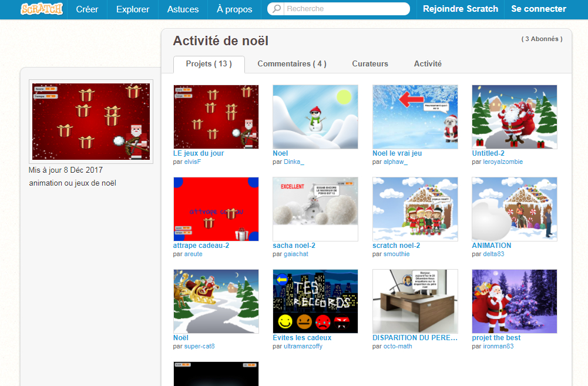Open the À propos navigation item

pos(234,9)
